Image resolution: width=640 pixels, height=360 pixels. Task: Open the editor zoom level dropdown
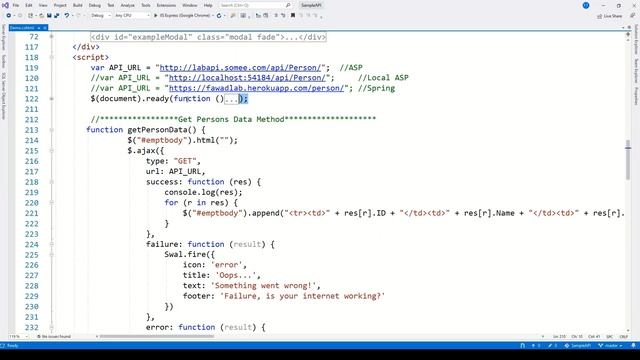pos(18,337)
